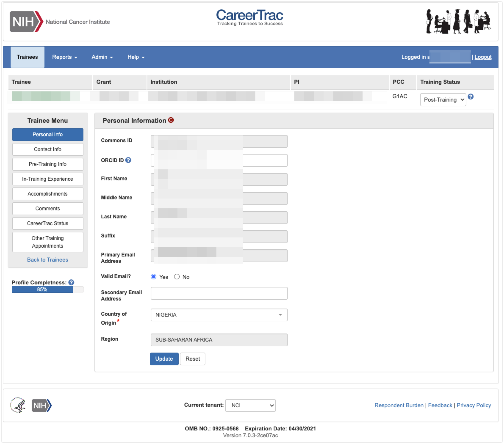Click the NIH National Cancer Institute logo

click(x=60, y=22)
